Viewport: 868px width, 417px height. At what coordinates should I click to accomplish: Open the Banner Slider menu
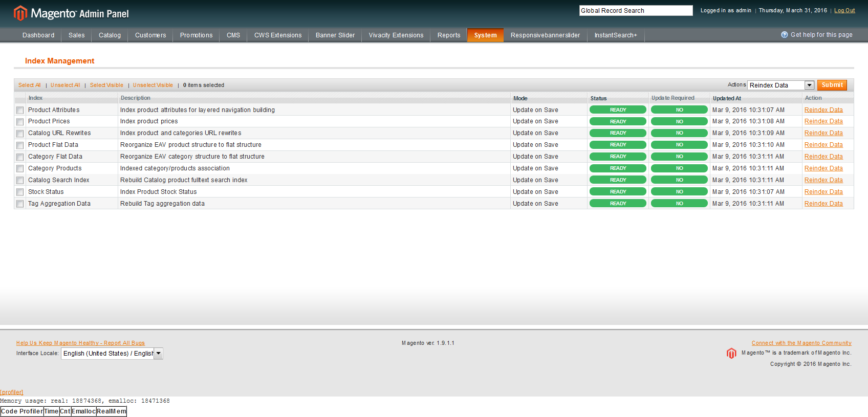[335, 35]
